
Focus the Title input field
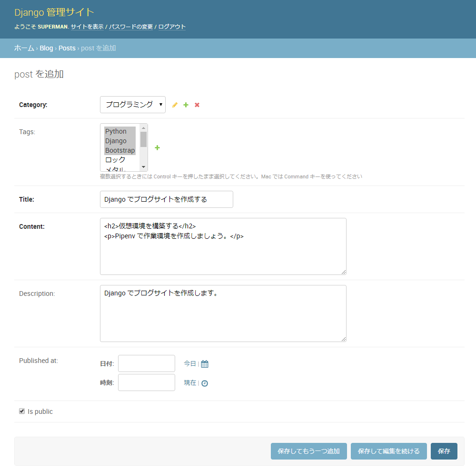[166, 199]
